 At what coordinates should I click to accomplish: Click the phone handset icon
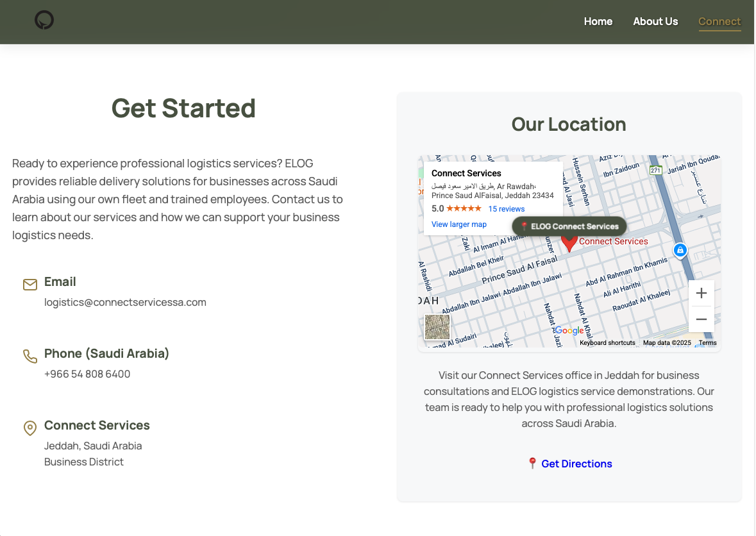29,356
